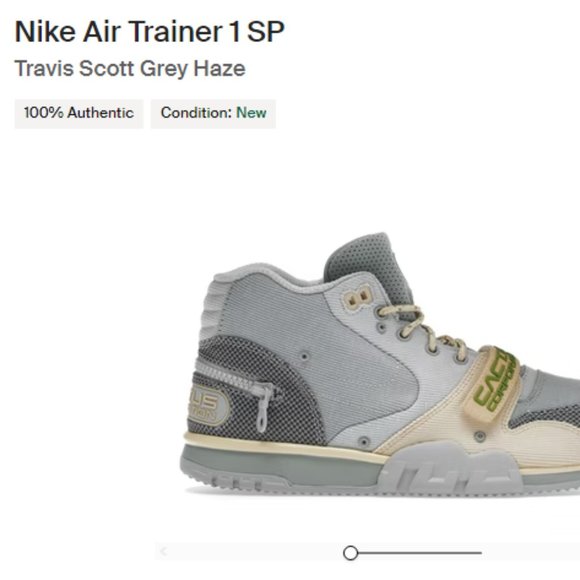
Task: Click the Travis Scott Grey Haze subtitle
Action: coord(130,69)
